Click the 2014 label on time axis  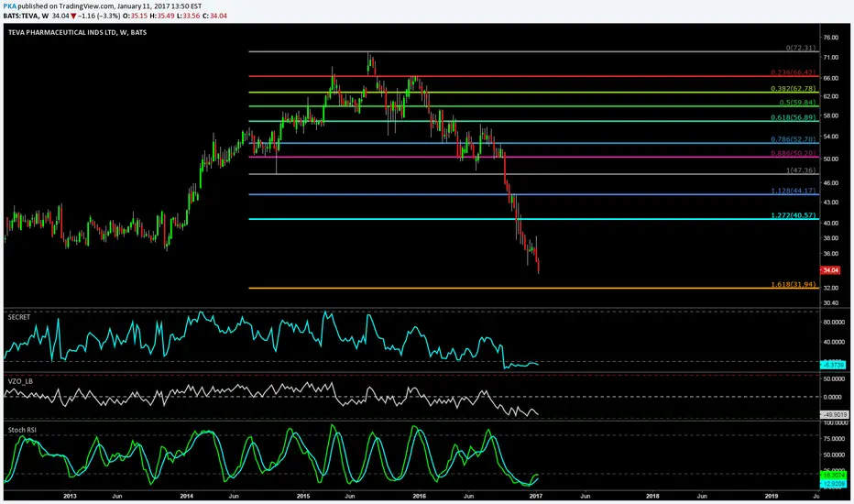[x=186, y=496]
